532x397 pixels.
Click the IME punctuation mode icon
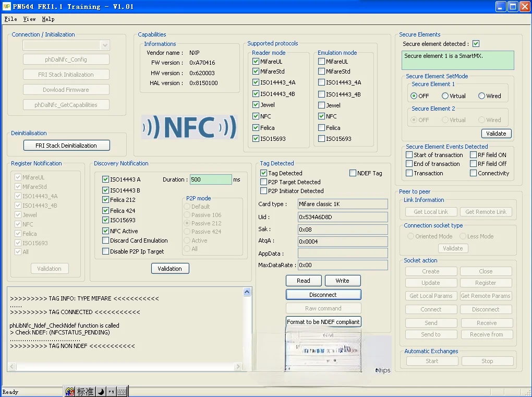coord(111,391)
